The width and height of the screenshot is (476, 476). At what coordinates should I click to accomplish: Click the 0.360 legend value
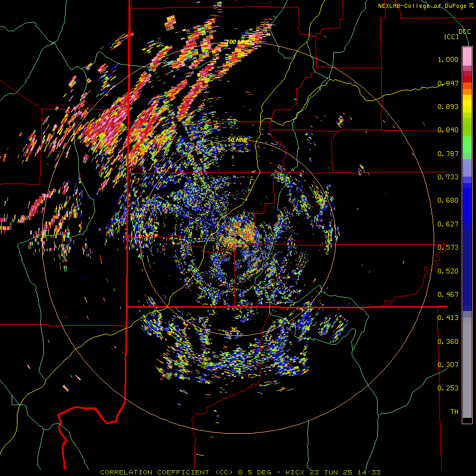[448, 342]
